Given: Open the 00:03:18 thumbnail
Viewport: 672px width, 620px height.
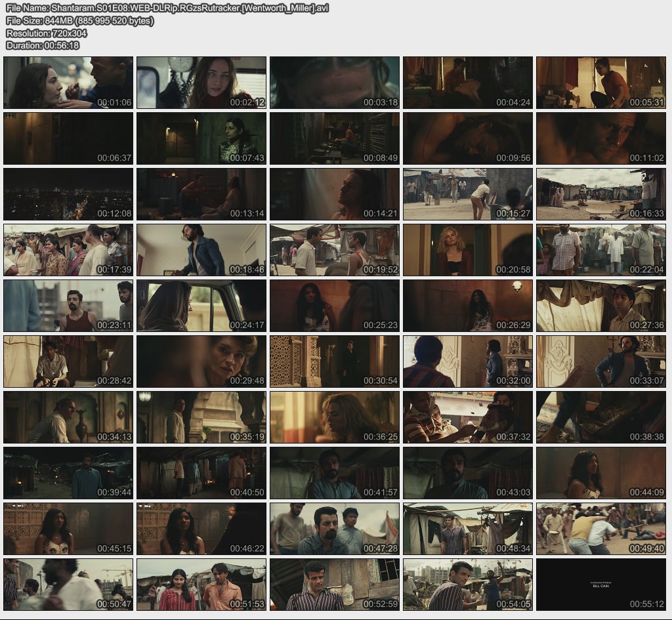Looking at the screenshot, I should 335,83.
